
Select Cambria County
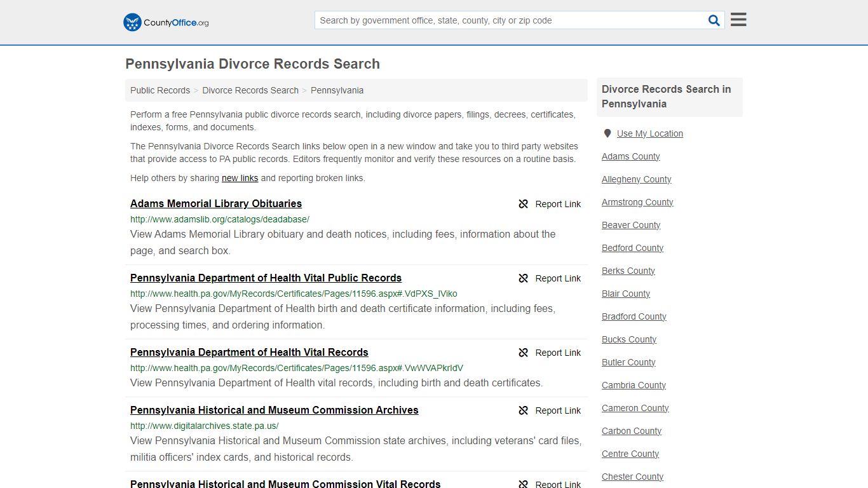click(634, 385)
